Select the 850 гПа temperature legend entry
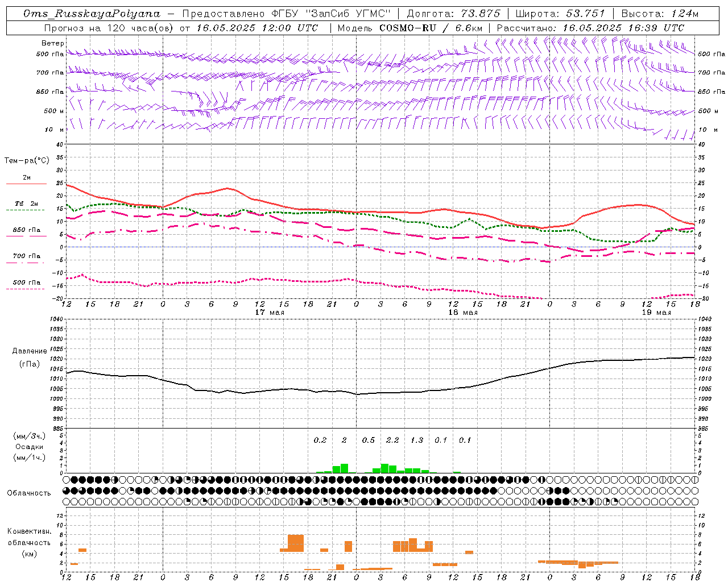Screen dimensions: 728x582 pos(27,230)
